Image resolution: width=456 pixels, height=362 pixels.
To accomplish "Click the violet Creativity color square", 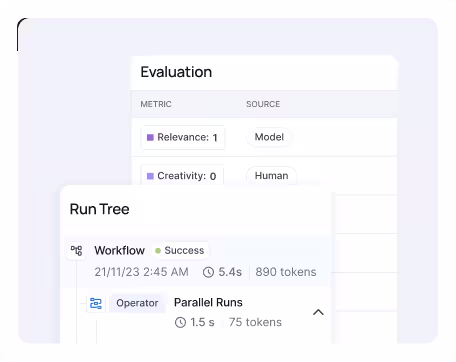I will [150, 176].
